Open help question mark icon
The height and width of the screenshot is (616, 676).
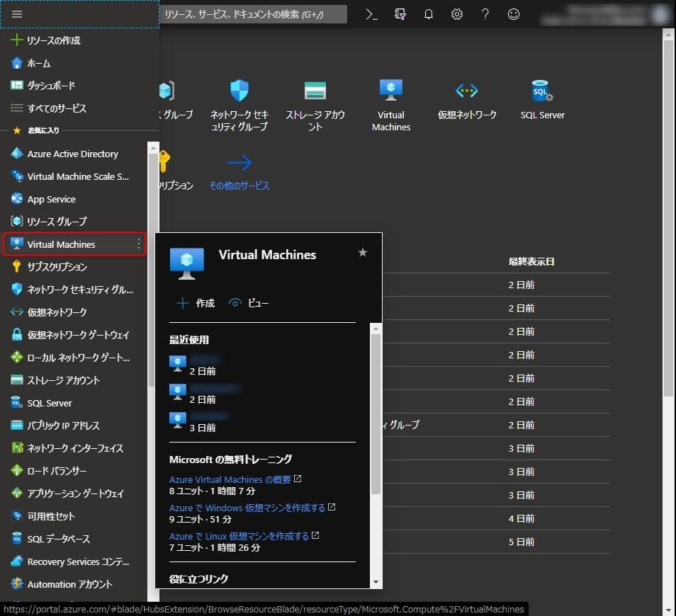pos(485,14)
